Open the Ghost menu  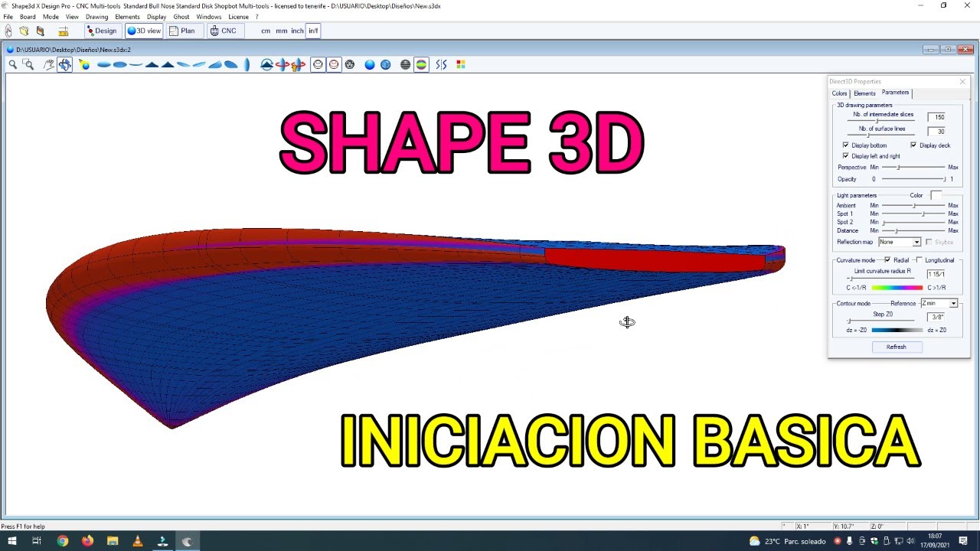pos(181,17)
